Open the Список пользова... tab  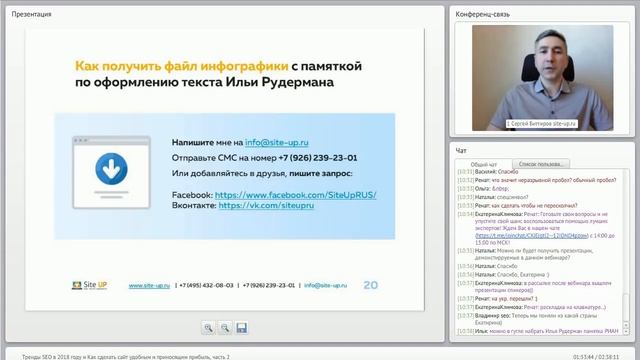point(541,164)
